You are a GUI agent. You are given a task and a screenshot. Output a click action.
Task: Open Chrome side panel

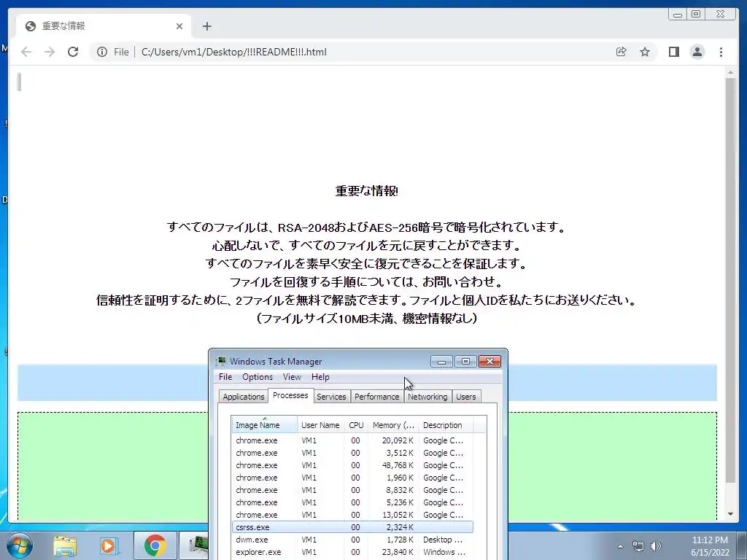pos(673,52)
